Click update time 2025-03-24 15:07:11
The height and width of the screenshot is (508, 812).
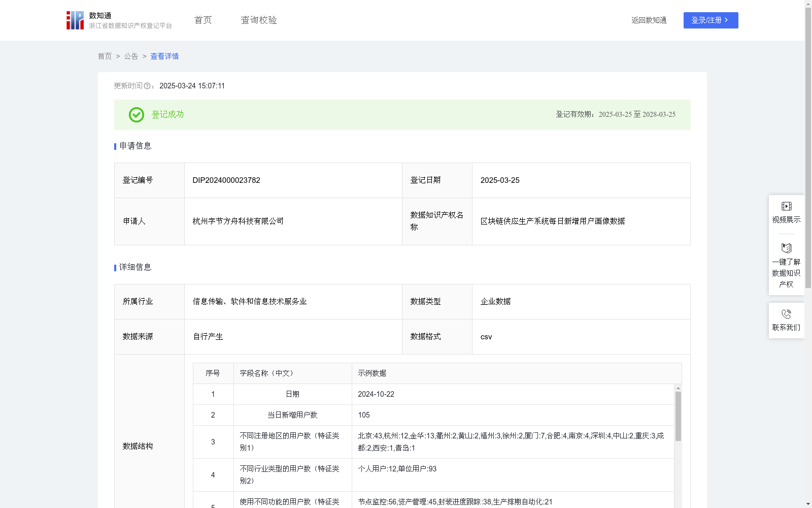pos(192,86)
